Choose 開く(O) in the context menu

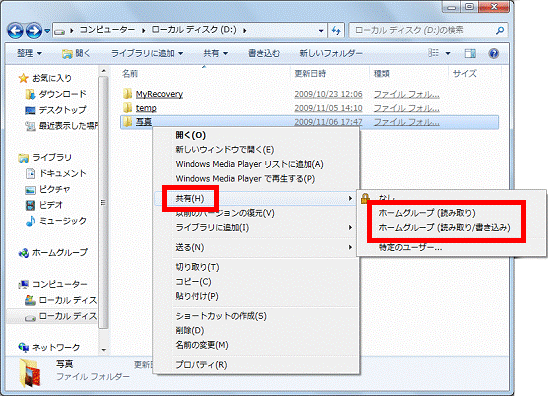(257, 135)
